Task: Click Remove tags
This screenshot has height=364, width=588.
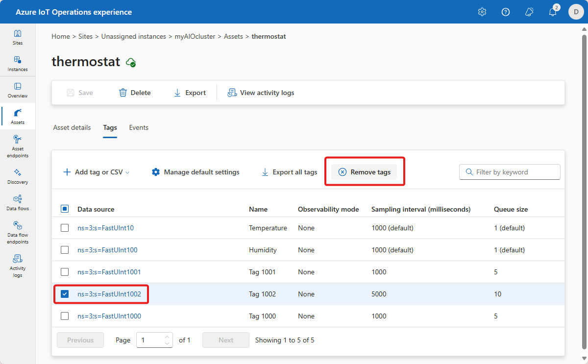Action: [364, 172]
